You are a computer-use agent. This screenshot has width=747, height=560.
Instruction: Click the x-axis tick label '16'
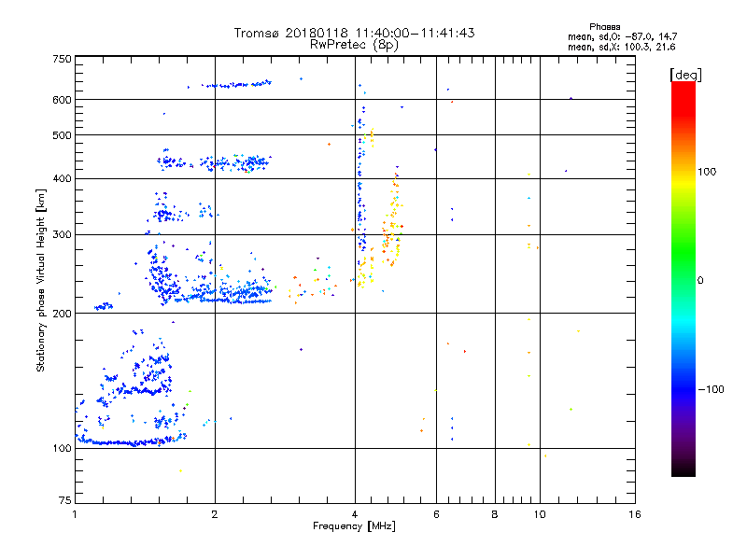[635, 514]
